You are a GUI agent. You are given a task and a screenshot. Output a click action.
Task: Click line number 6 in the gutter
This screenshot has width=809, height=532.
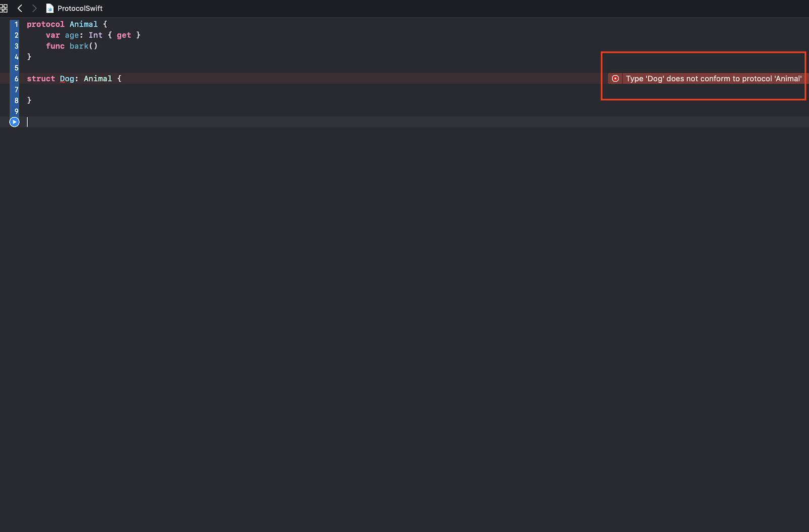(x=16, y=78)
